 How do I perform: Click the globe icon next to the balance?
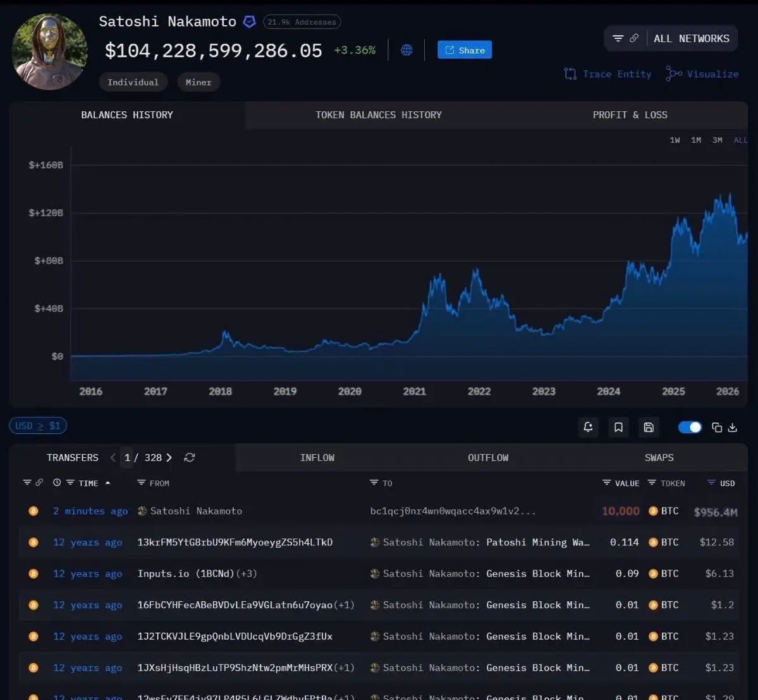click(x=407, y=50)
